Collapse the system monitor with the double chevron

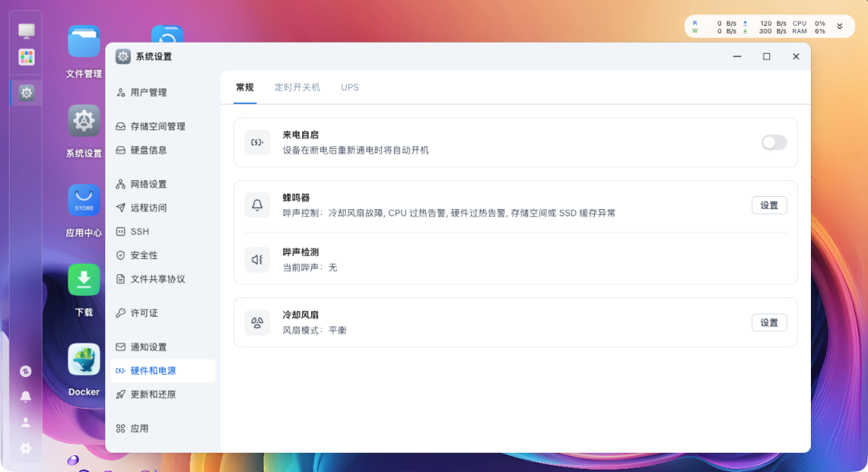click(x=841, y=26)
